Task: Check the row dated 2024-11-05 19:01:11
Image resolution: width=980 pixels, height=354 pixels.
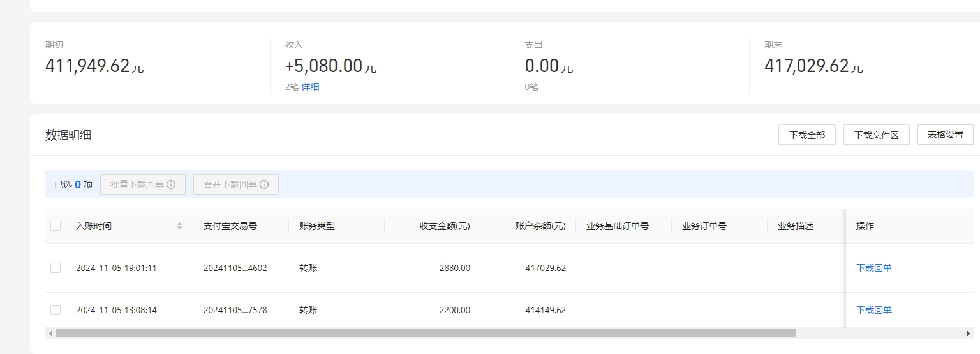Action: (x=56, y=268)
